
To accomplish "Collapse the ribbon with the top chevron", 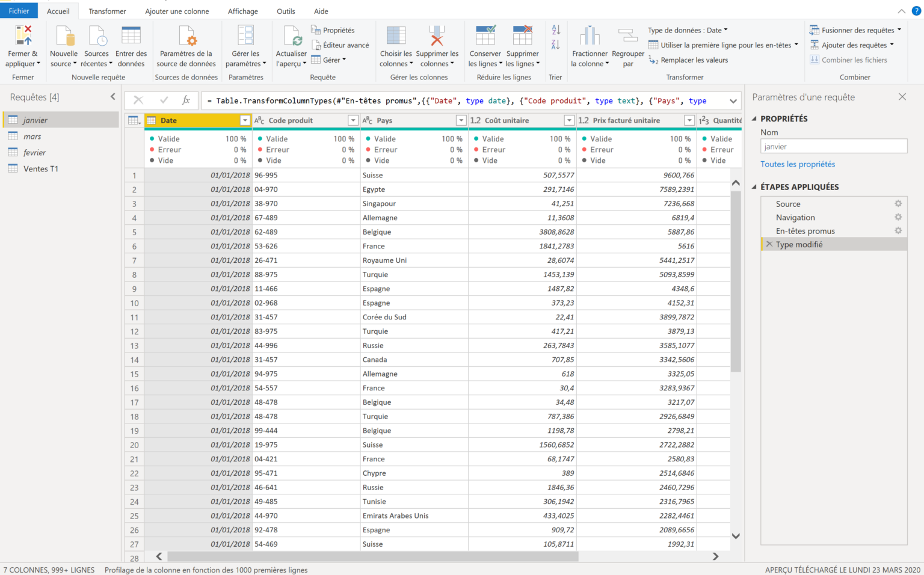I will pos(901,11).
